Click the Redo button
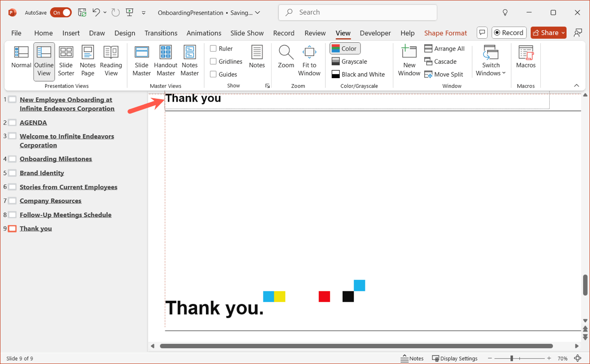 (x=116, y=13)
